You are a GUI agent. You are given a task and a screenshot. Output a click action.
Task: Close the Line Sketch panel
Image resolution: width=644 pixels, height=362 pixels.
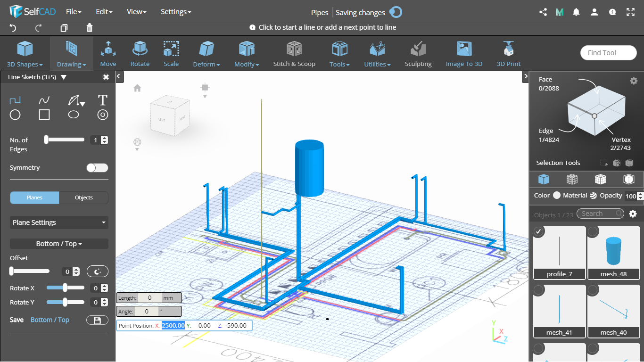106,77
